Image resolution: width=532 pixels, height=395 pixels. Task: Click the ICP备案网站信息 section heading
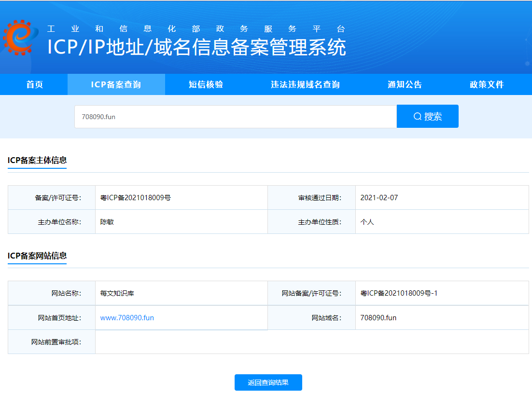click(37, 256)
